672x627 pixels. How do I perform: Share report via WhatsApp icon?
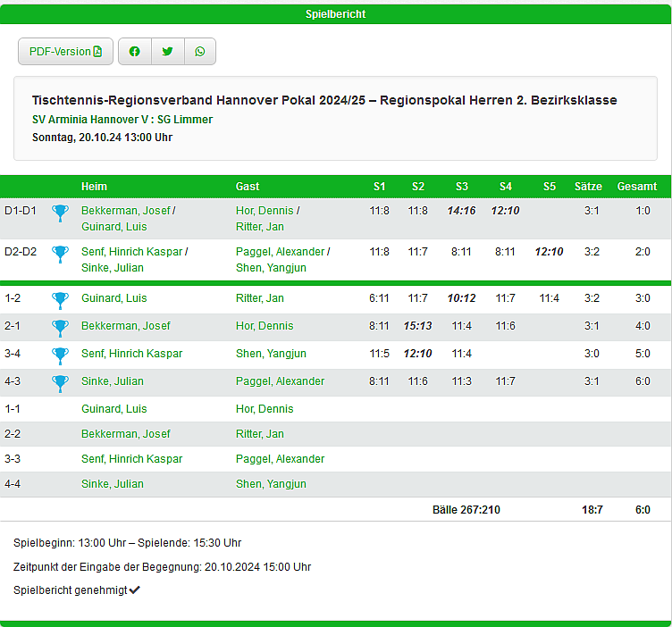point(199,52)
